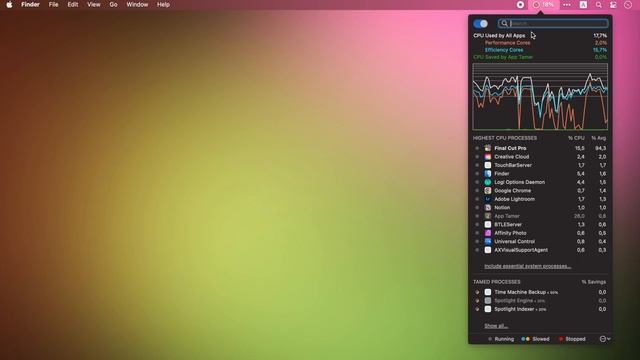Click the status dot beside Creative Cloud

(477, 157)
